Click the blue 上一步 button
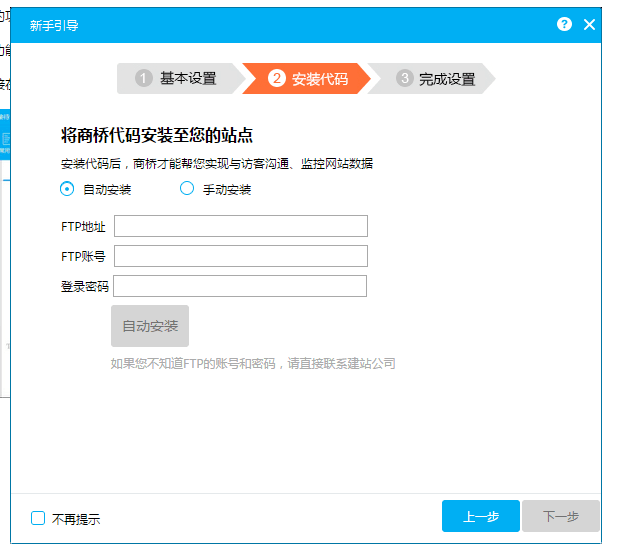Image resolution: width=627 pixels, height=547 pixels. pos(481,516)
